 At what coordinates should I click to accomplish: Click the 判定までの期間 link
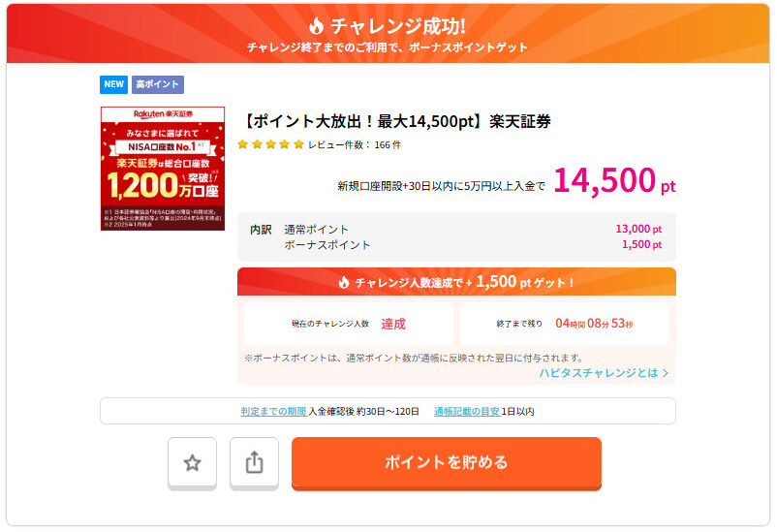[273, 411]
